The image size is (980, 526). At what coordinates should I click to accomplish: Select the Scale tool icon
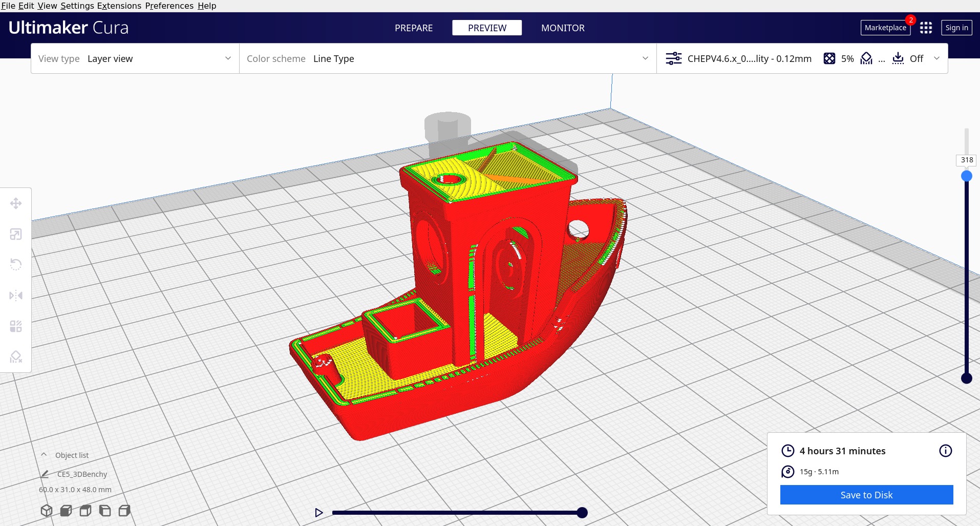(x=16, y=234)
